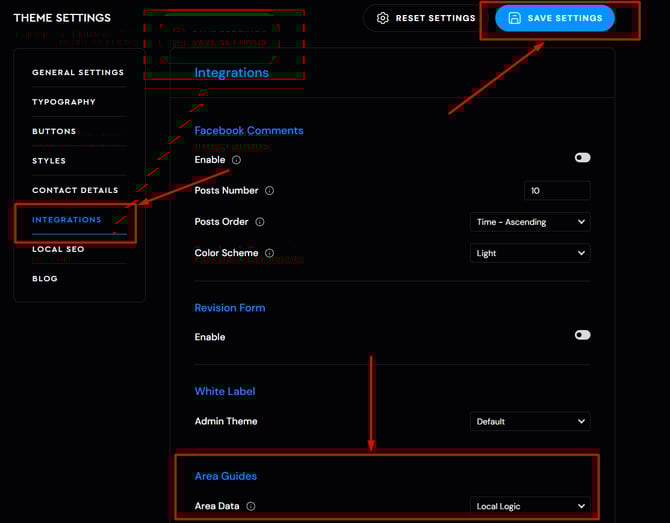
Task: Click info icon next to Facebook Comments Enable
Action: point(236,160)
